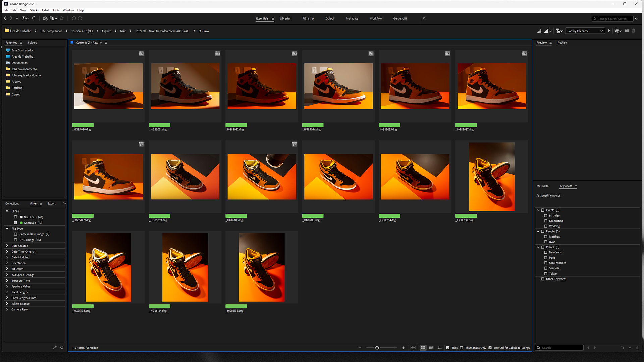
Task: Click green label bar of _HG85093.dng
Action: tap(160, 216)
